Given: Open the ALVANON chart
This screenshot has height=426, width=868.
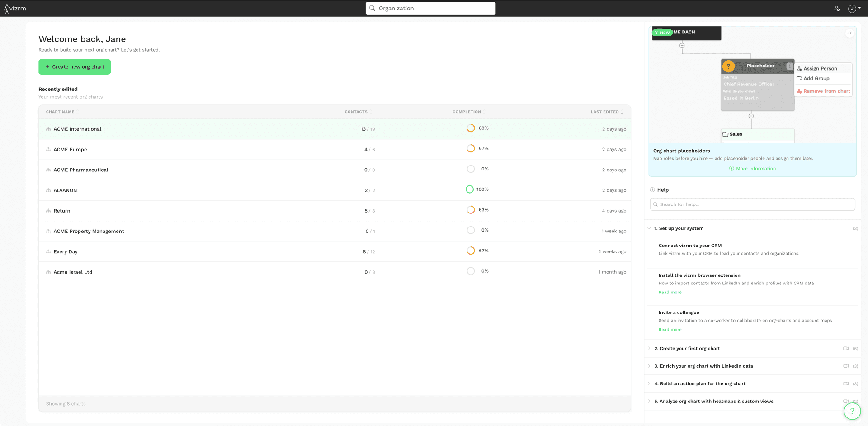Looking at the screenshot, I should (65, 190).
